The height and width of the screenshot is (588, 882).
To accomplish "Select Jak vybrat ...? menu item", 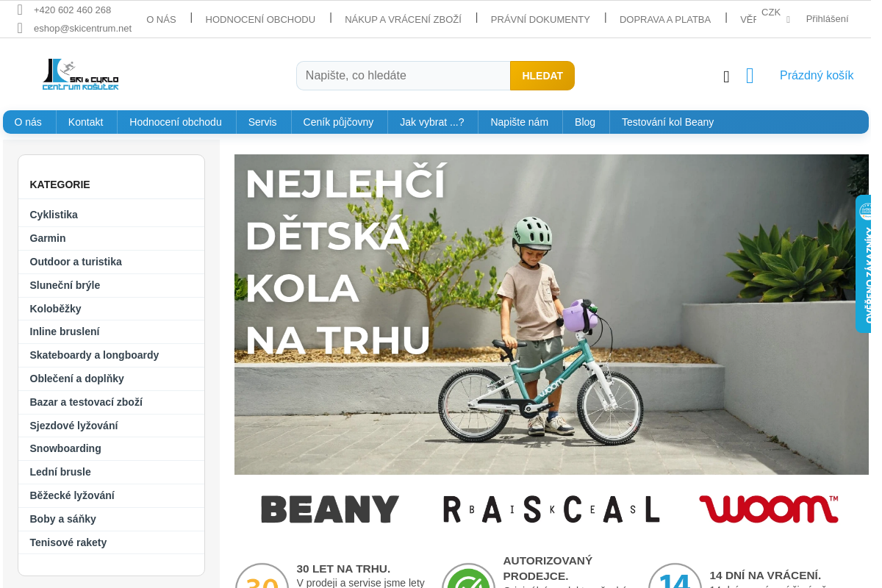I will [x=432, y=122].
